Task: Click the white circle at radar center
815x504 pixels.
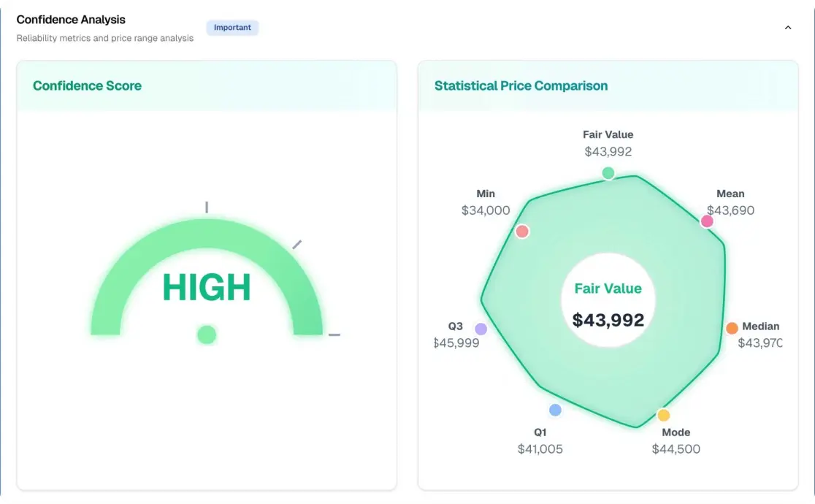Action: [608, 298]
